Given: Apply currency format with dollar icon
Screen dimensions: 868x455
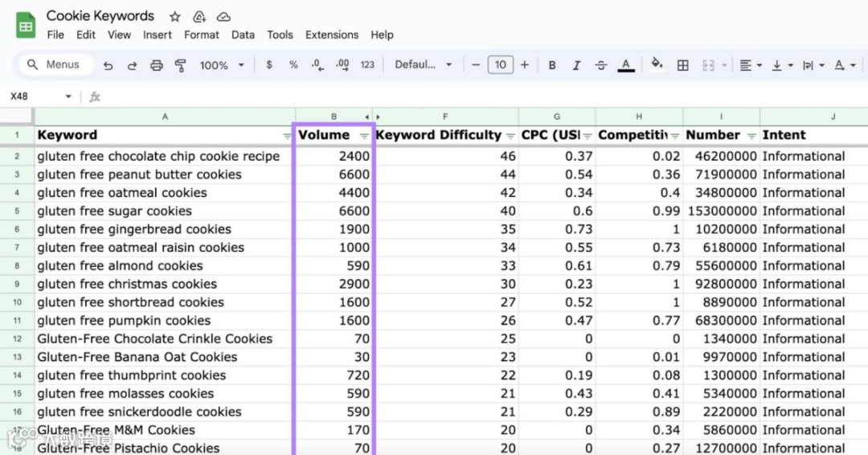Looking at the screenshot, I should pos(269,65).
